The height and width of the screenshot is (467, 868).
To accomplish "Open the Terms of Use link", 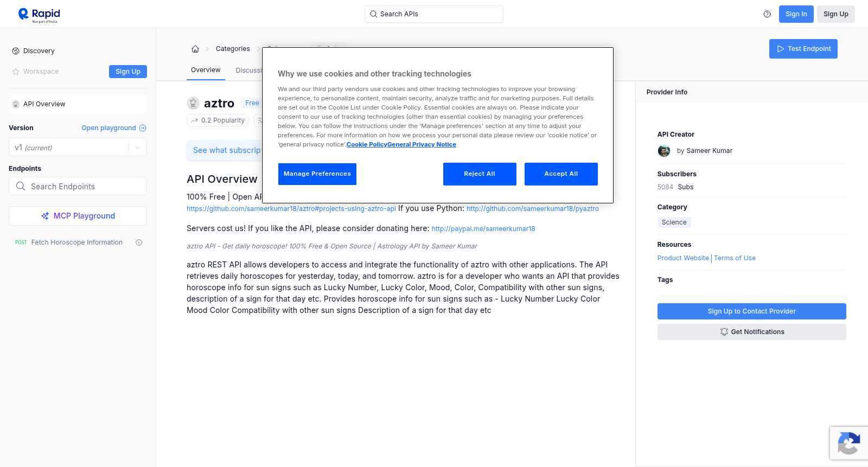I will (735, 258).
